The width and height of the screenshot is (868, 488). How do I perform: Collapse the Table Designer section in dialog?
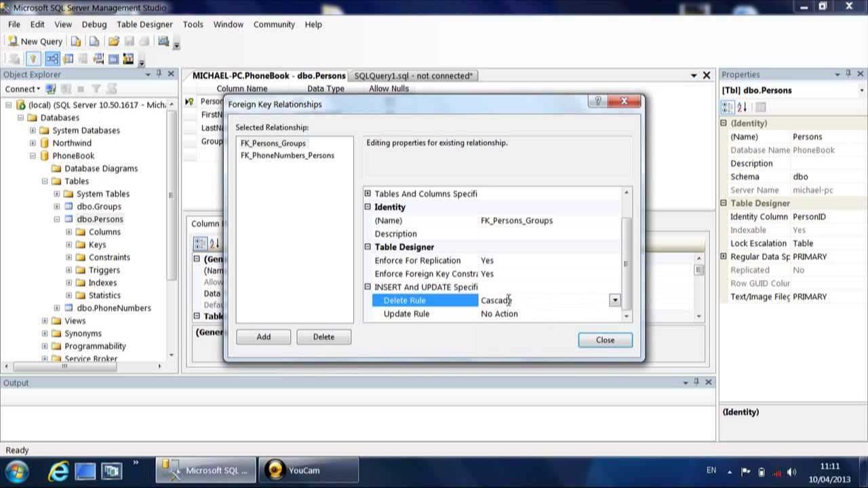[x=368, y=247]
